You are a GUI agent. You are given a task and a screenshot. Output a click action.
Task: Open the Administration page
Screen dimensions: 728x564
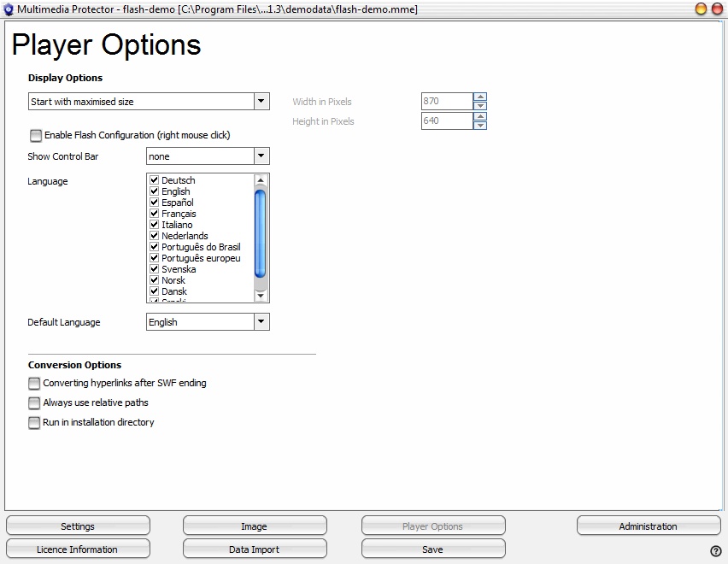pyautogui.click(x=648, y=526)
